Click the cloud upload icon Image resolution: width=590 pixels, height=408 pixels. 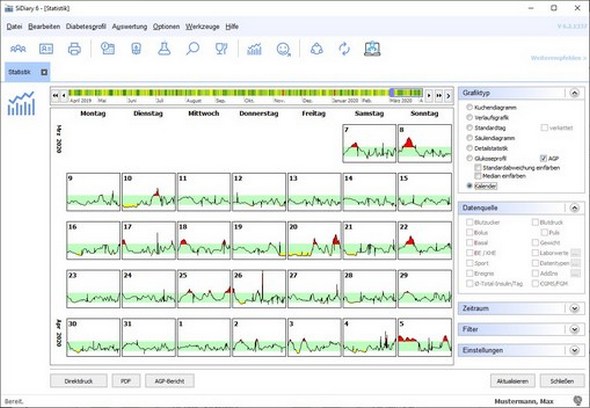coord(316,49)
